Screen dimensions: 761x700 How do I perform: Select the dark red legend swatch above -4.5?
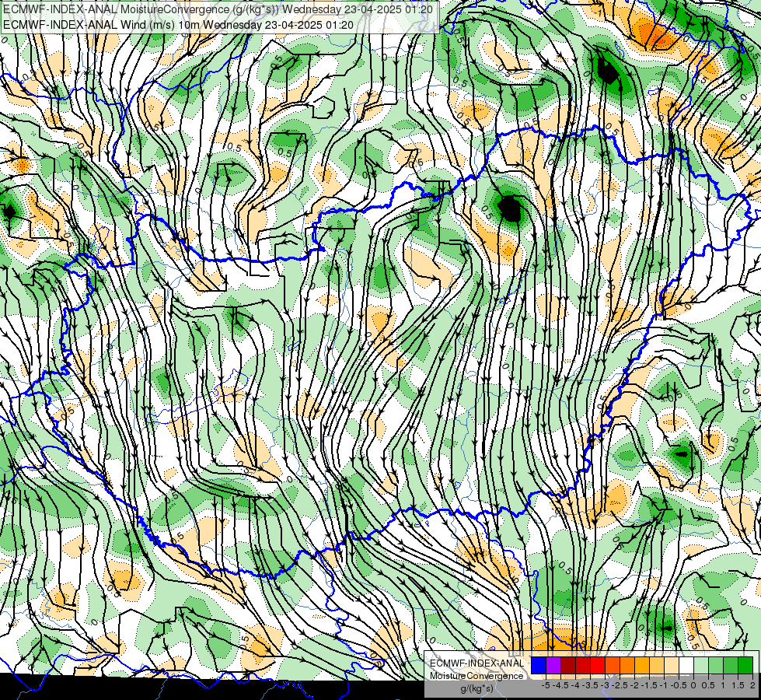point(568,665)
